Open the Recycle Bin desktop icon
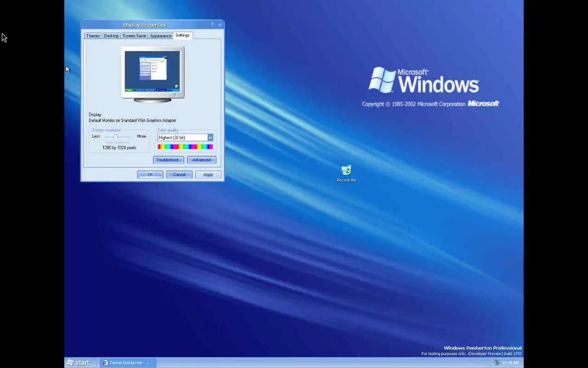The image size is (588, 368). point(346,173)
